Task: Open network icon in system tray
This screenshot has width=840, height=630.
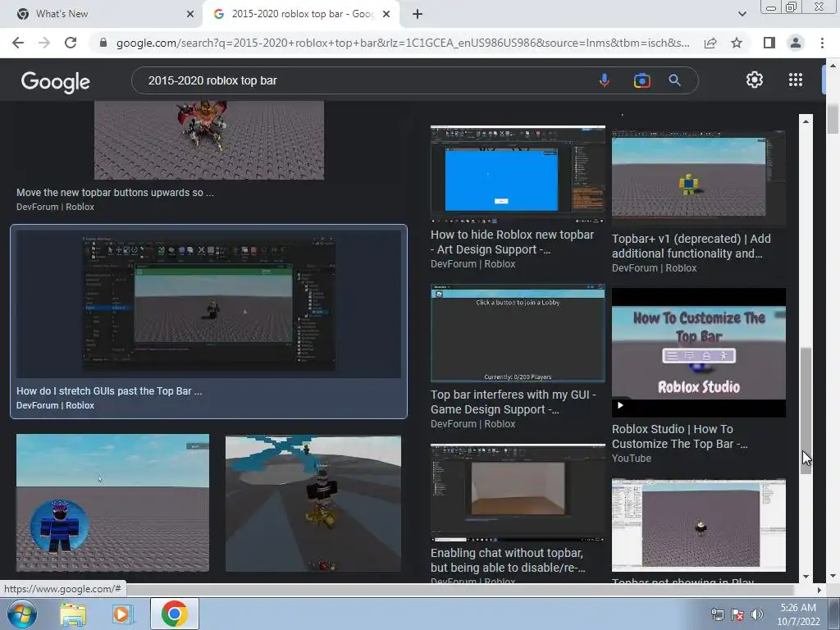Action: 717,614
